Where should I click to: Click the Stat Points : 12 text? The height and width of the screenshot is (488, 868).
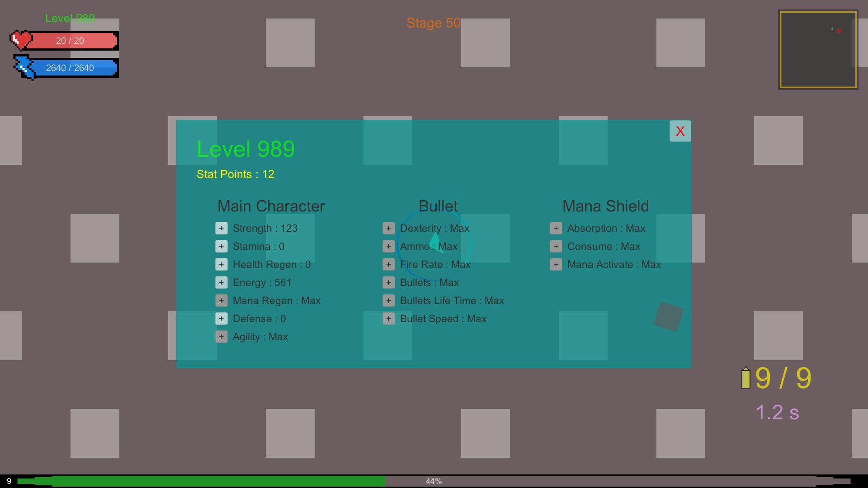[x=236, y=174]
